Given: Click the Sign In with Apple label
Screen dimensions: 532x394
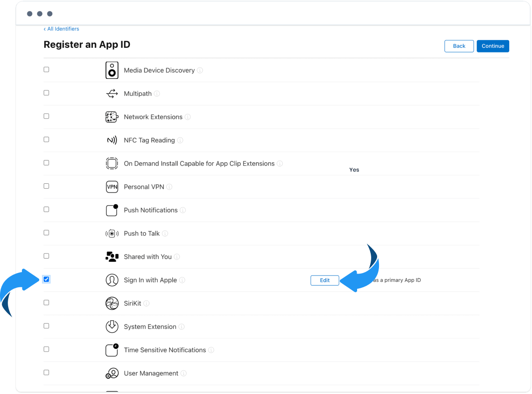Looking at the screenshot, I should (150, 280).
